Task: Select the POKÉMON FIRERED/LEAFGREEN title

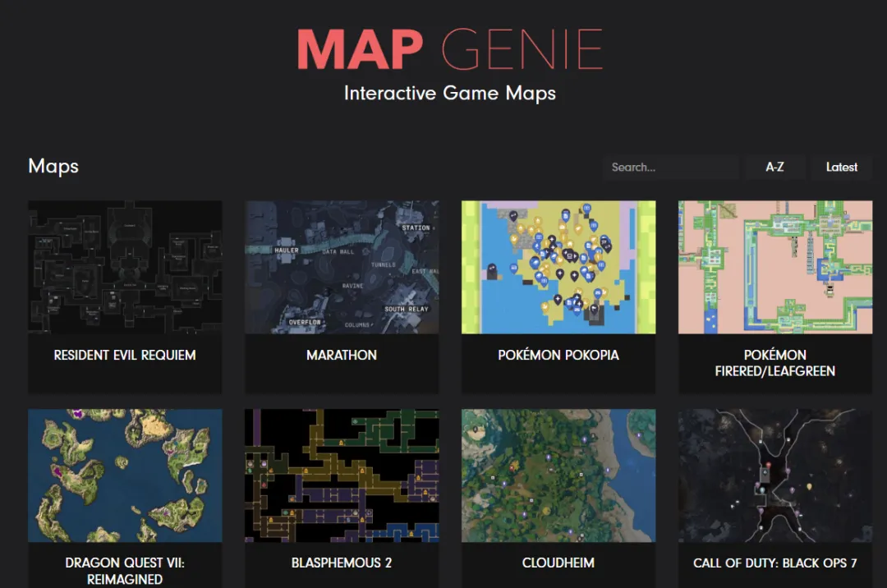Action: (775, 362)
